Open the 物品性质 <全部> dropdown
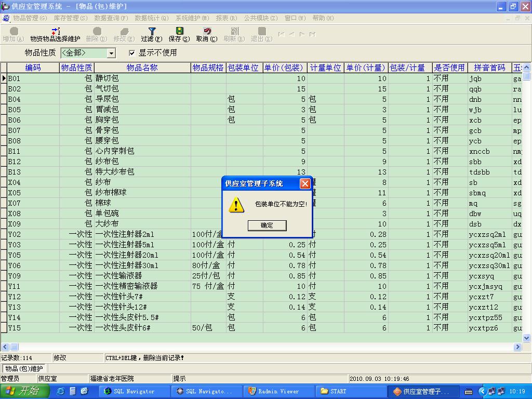This screenshot has width=532, height=399. click(x=111, y=54)
